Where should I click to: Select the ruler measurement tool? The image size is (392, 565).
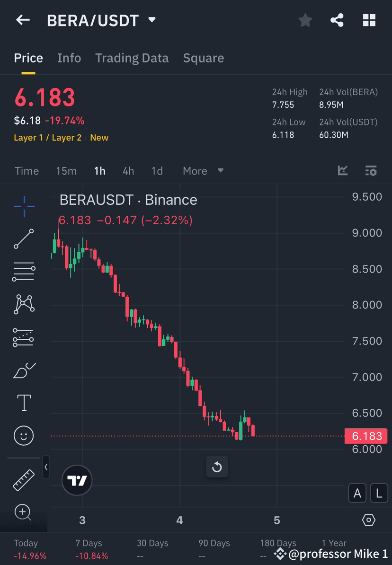click(24, 479)
